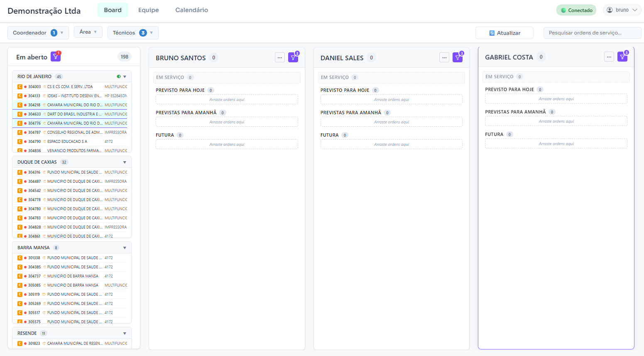This screenshot has height=356, width=644.
Task: Switch to the Equipe tab
Action: click(148, 10)
